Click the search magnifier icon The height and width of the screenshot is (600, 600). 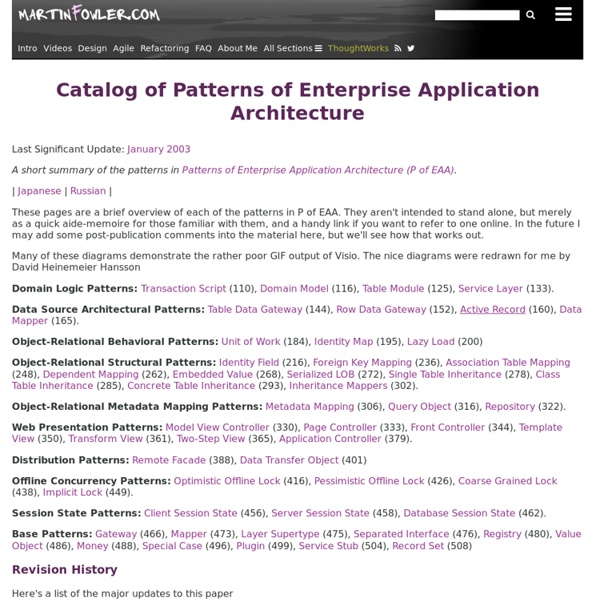pyautogui.click(x=530, y=15)
